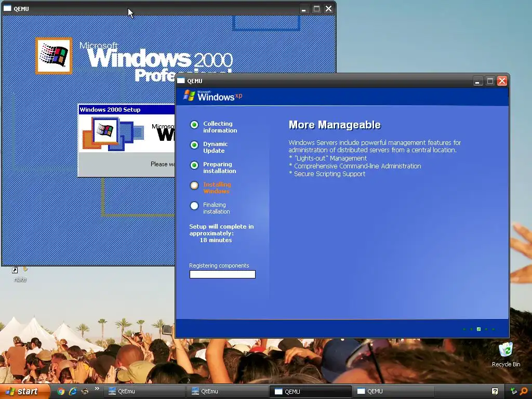Click the orange magnifier tray icon
Screen dimensions: 532x399
[x=524, y=391]
